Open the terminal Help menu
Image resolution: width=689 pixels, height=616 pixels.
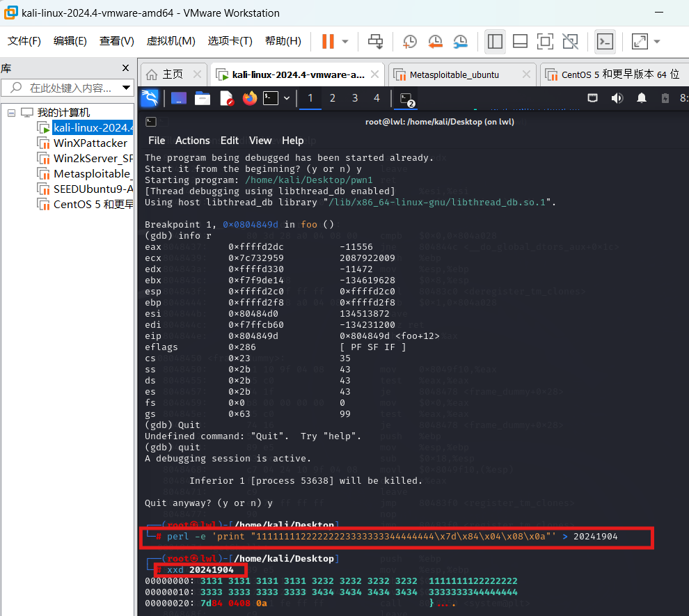[x=292, y=141]
